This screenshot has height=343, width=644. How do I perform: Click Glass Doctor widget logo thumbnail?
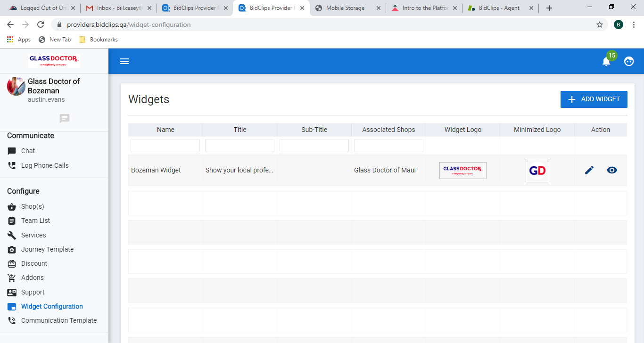pos(463,171)
